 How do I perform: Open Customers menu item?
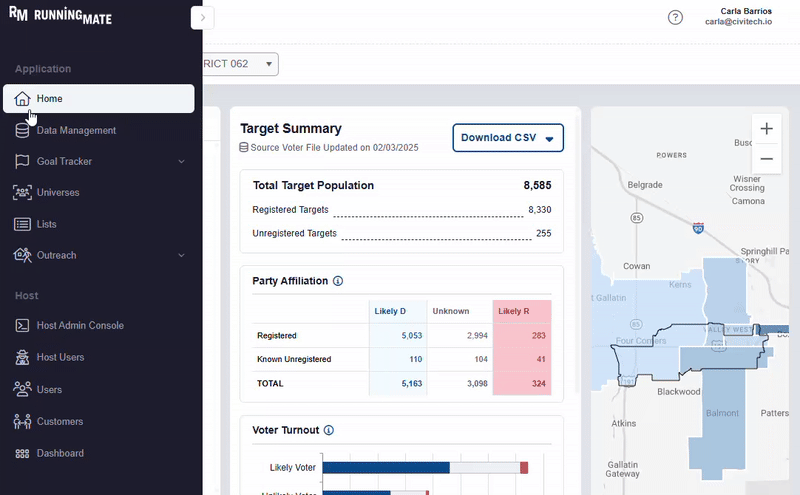(98, 422)
